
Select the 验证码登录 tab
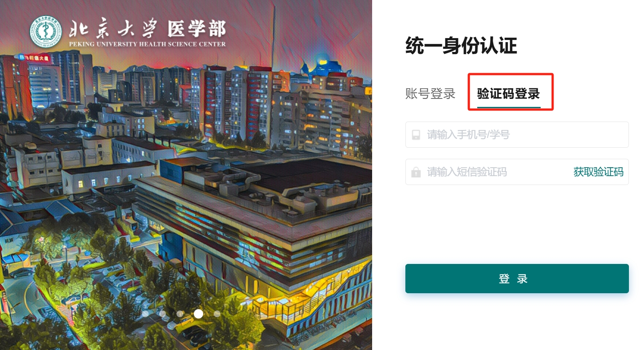point(508,94)
